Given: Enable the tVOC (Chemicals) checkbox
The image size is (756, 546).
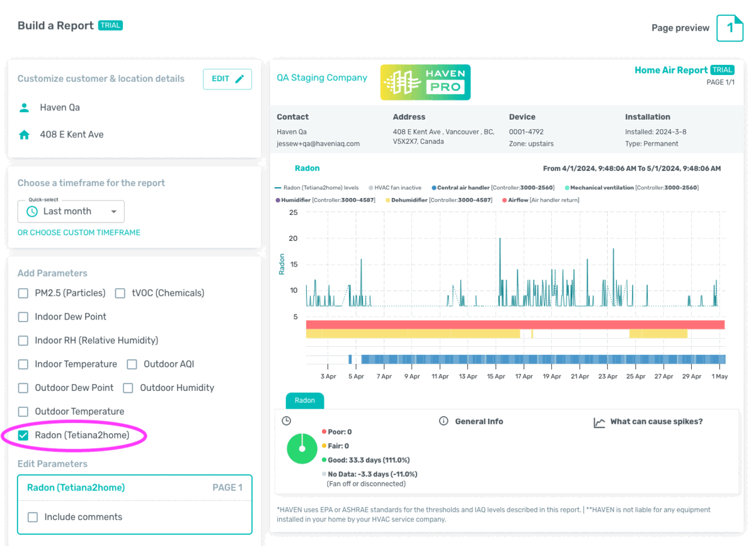Looking at the screenshot, I should point(120,293).
